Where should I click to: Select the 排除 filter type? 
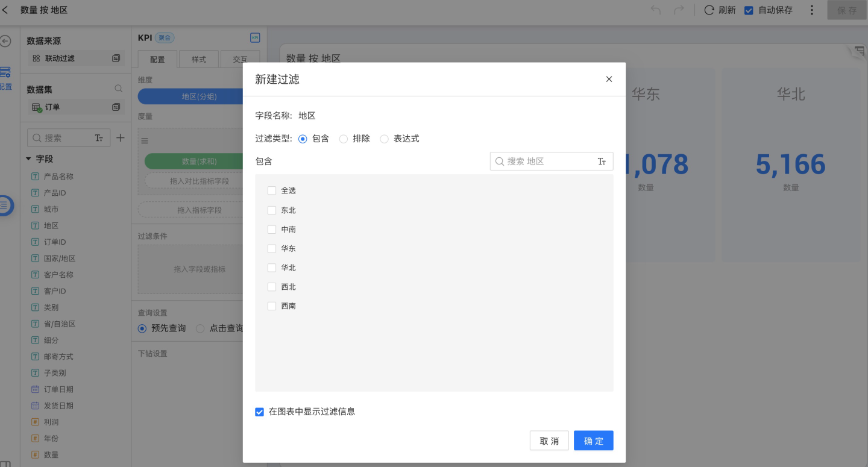coord(344,139)
